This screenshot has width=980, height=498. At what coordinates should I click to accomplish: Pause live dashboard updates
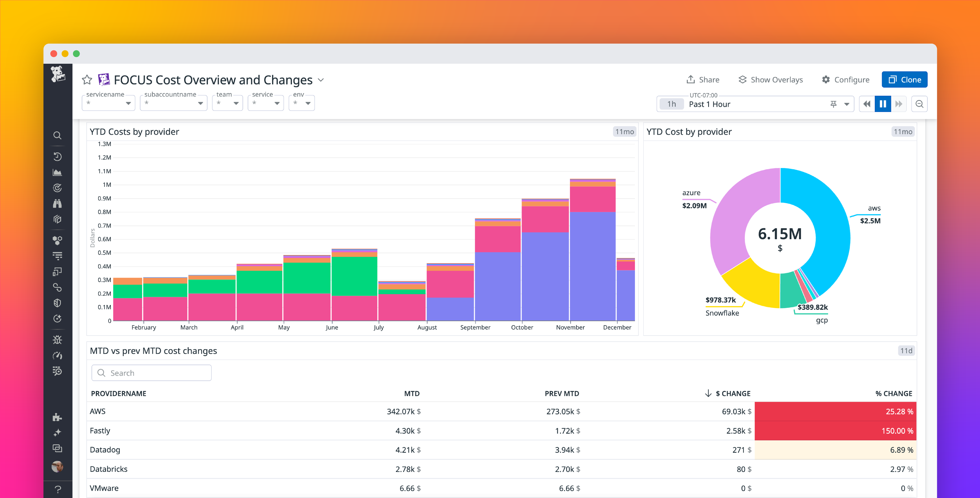[883, 103]
